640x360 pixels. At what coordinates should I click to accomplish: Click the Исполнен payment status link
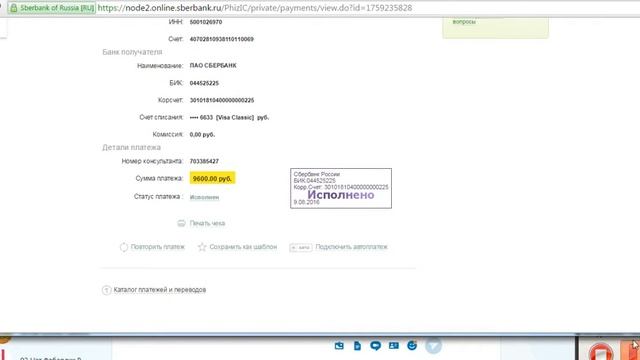tap(204, 197)
